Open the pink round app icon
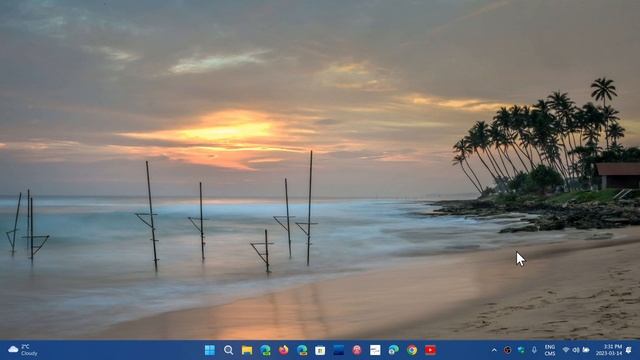 click(357, 350)
